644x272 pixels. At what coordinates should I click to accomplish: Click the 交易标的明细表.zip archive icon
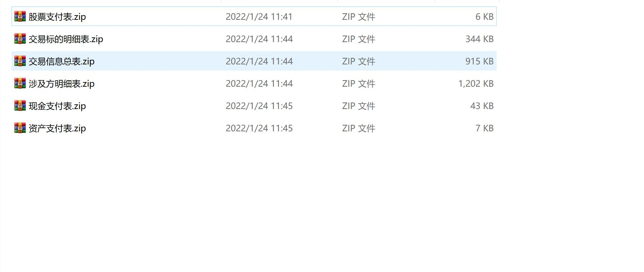(x=20, y=38)
